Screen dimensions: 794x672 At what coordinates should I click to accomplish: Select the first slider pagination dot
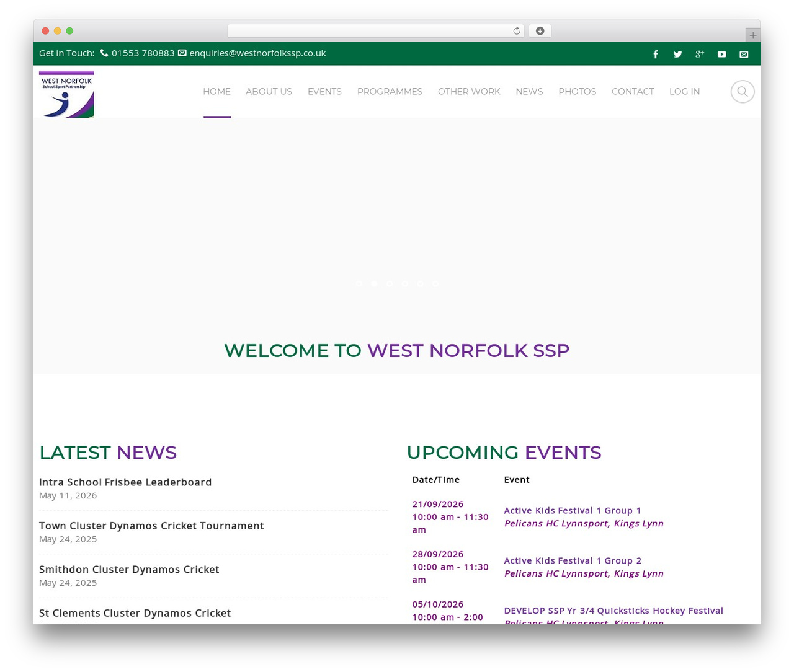point(359,284)
